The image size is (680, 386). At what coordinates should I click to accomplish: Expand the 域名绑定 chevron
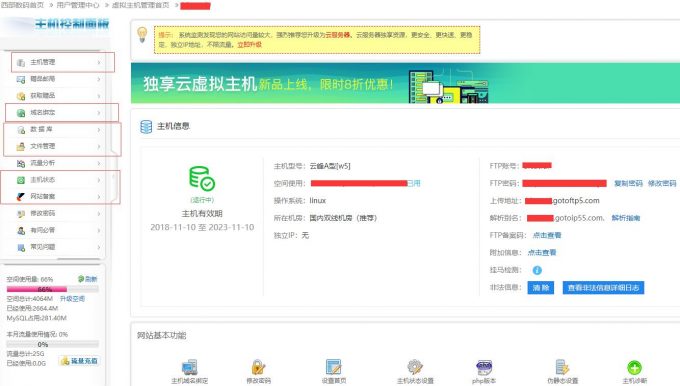tap(99, 113)
